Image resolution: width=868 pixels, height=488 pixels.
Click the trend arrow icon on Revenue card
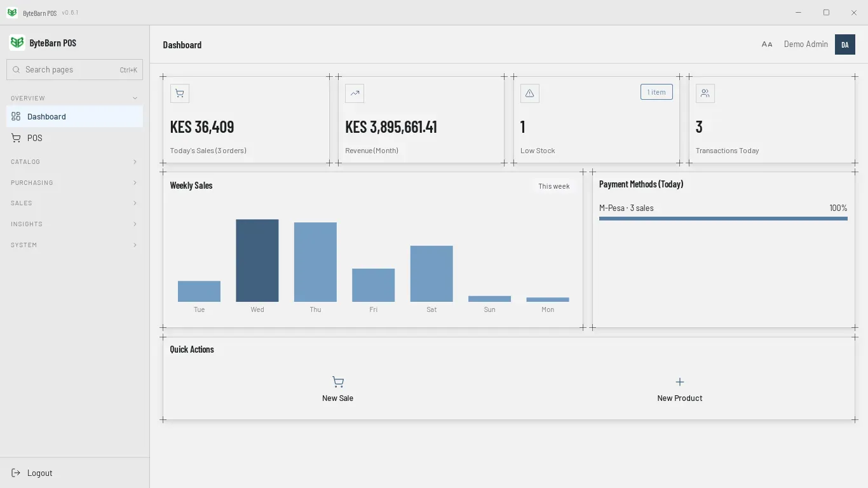point(355,93)
